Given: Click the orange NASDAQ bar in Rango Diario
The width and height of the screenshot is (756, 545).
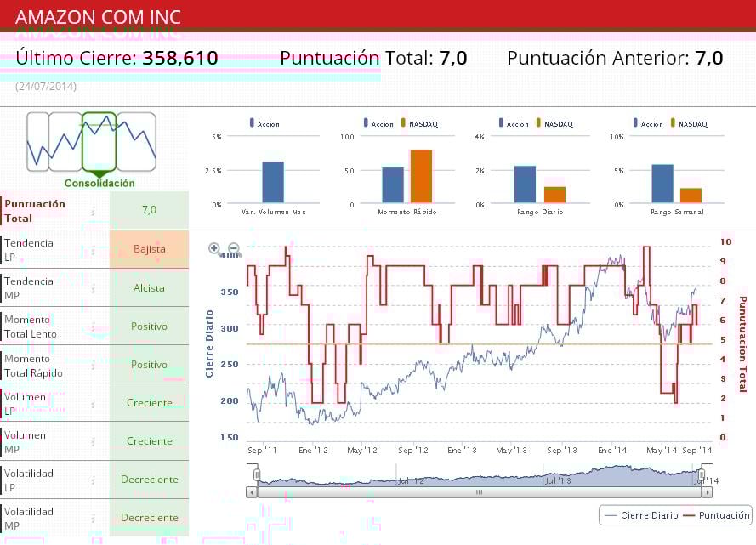Looking at the screenshot, I should 554,195.
